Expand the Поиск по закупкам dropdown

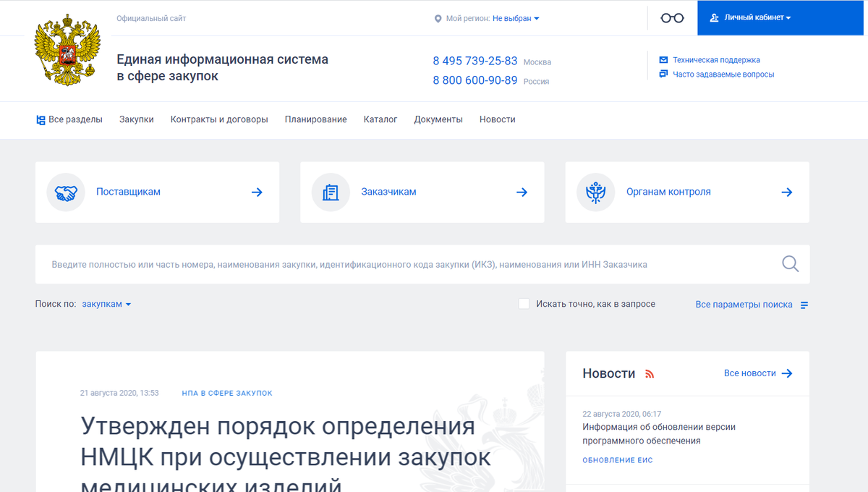(x=106, y=304)
